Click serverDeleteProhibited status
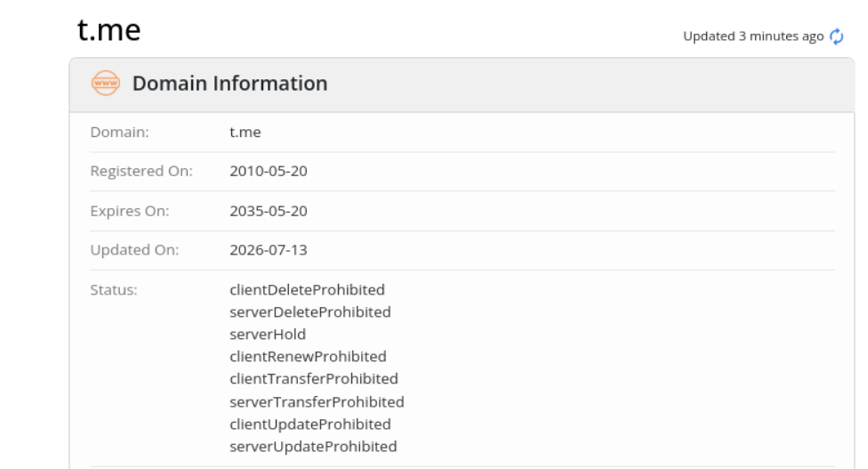 point(310,311)
